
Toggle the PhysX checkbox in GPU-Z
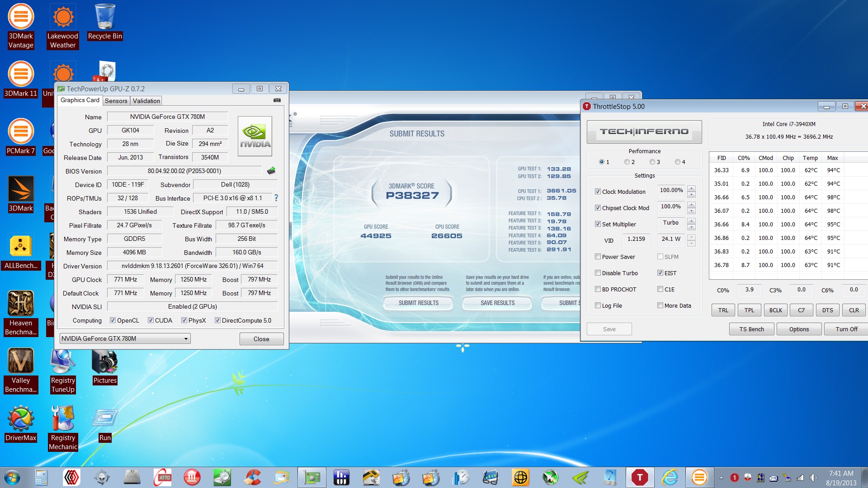tap(184, 320)
